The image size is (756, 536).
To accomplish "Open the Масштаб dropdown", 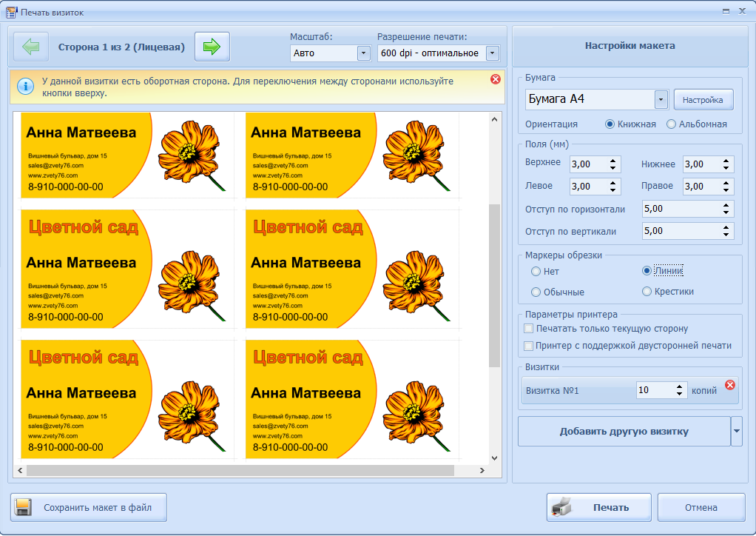I will click(363, 53).
